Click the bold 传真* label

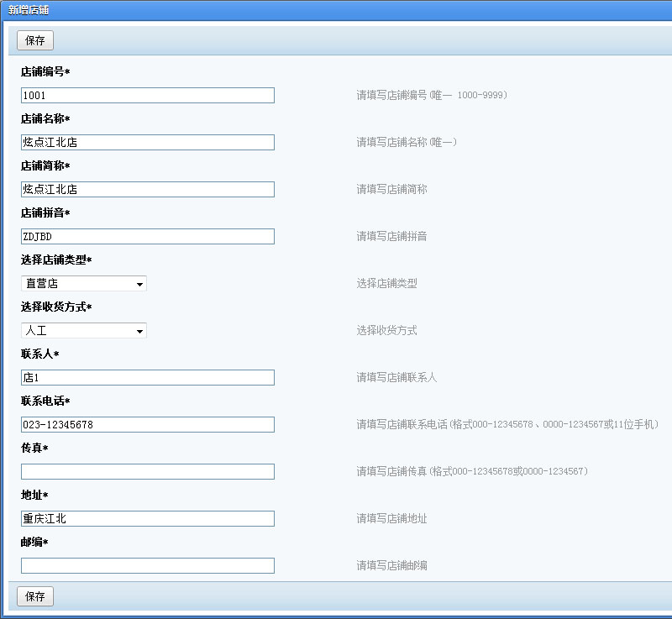click(x=34, y=448)
